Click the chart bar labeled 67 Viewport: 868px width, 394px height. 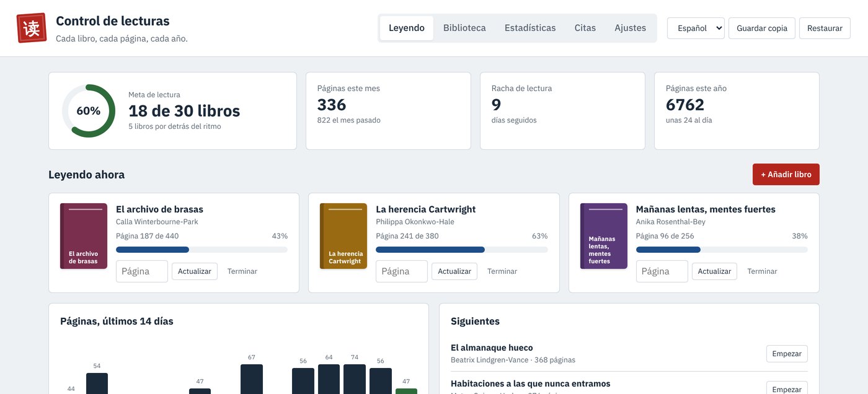click(x=252, y=379)
